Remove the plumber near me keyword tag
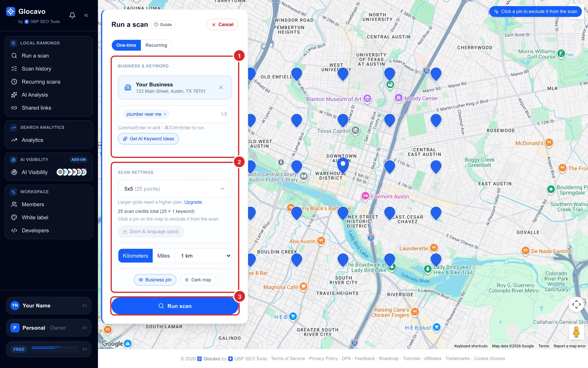The image size is (588, 368). (x=165, y=114)
